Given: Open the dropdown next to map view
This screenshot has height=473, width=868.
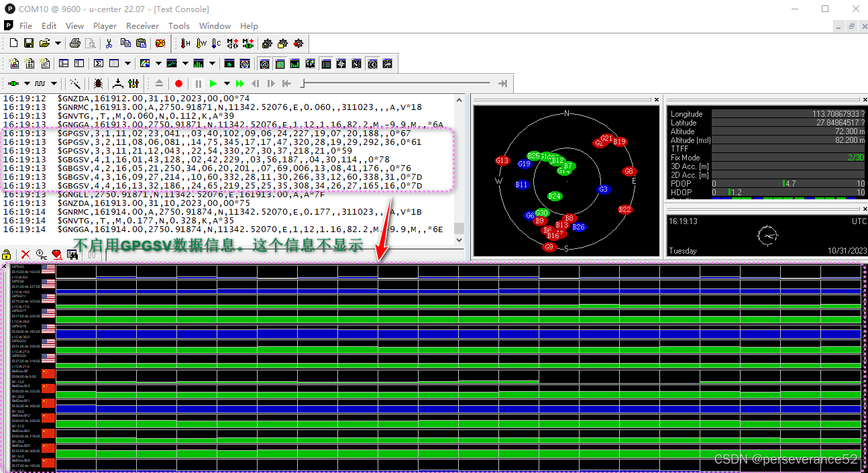Looking at the screenshot, I should (158, 64).
